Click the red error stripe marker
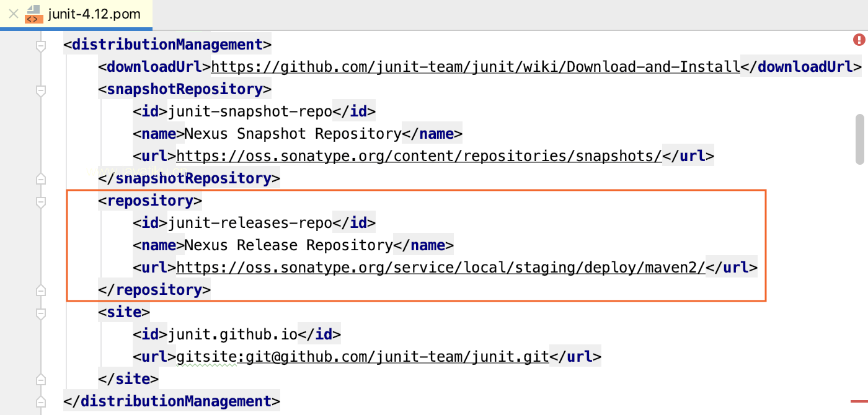 click(859, 401)
